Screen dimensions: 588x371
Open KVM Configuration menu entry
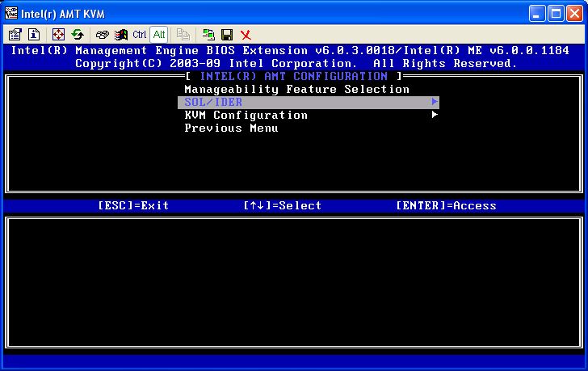(x=246, y=115)
